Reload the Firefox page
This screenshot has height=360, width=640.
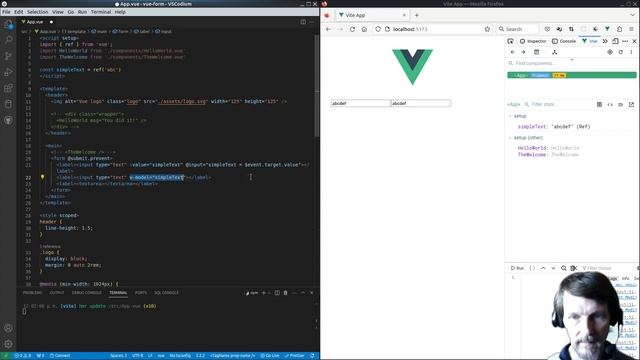tap(352, 29)
